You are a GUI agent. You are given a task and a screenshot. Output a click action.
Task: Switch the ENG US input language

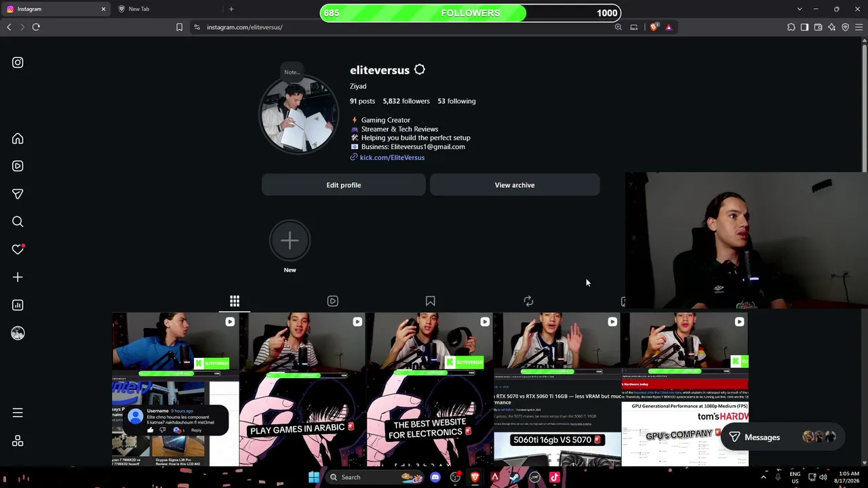tap(795, 477)
